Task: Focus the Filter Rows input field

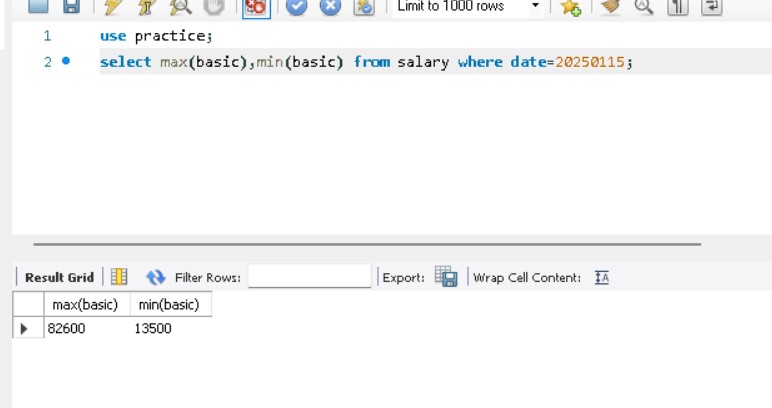Action: (310, 276)
